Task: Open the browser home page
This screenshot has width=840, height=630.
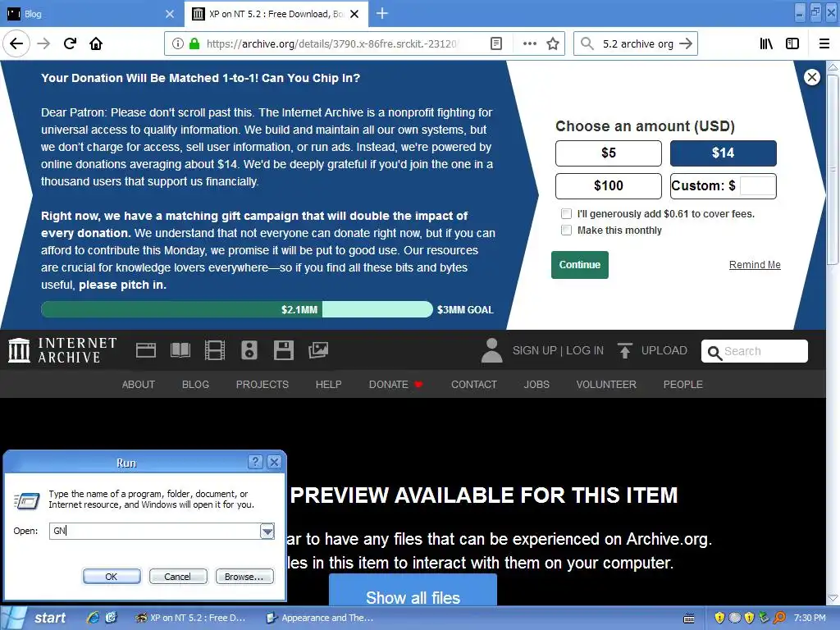Action: click(x=96, y=43)
